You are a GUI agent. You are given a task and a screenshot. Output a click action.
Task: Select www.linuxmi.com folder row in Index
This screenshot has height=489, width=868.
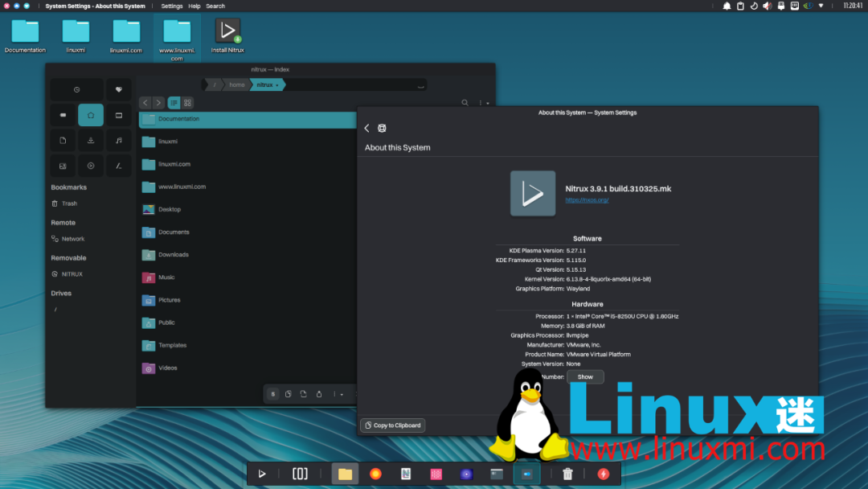coord(248,187)
